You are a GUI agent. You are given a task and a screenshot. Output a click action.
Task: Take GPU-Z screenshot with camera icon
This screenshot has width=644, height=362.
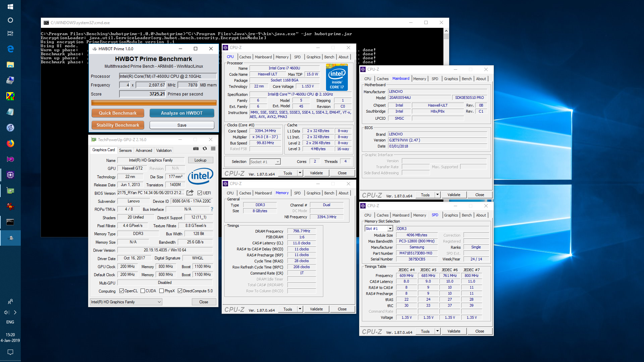point(196,148)
